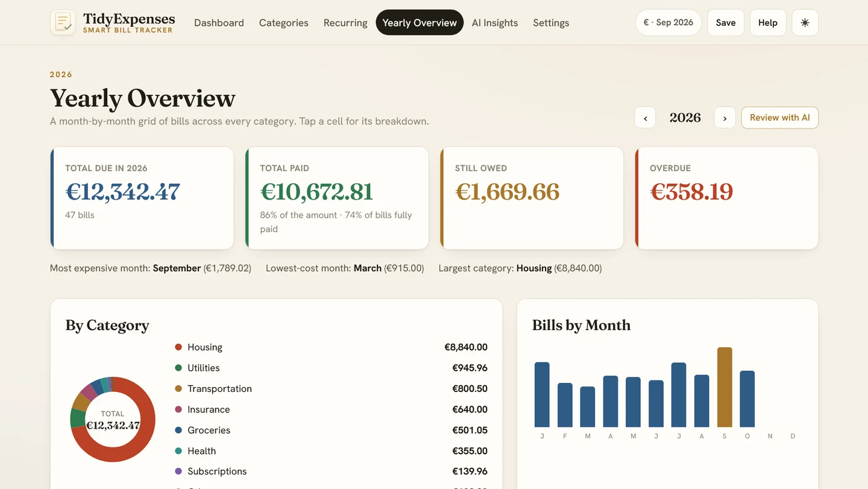Open the Overdue summary card

(727, 198)
